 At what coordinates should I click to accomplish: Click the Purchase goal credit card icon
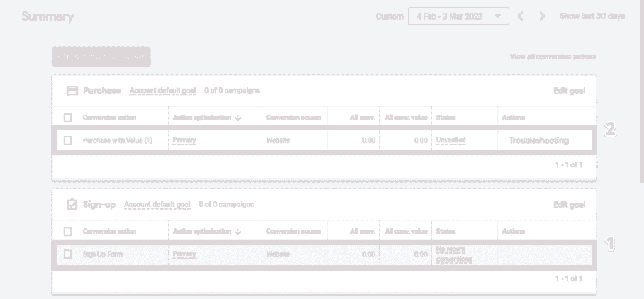(x=72, y=91)
